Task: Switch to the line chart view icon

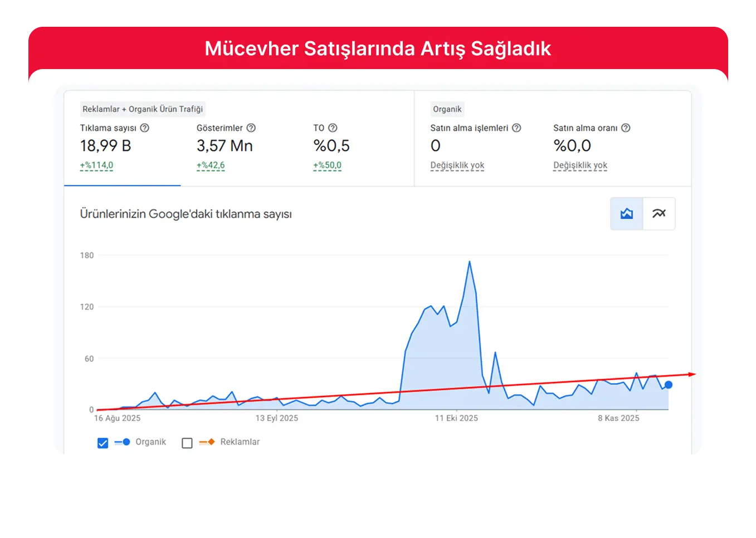Action: point(659,213)
